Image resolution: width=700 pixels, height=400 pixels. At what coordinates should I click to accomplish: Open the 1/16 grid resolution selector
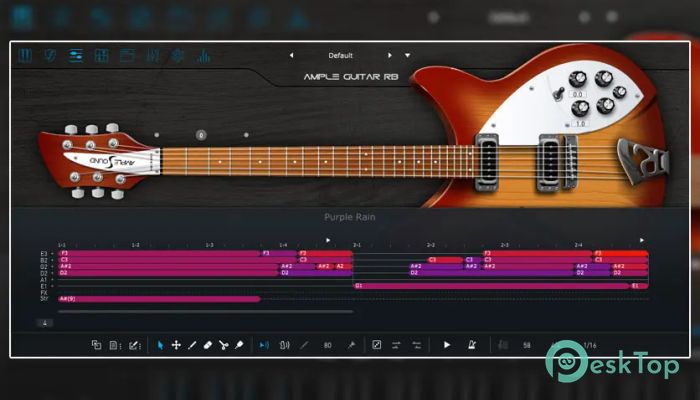(x=590, y=345)
